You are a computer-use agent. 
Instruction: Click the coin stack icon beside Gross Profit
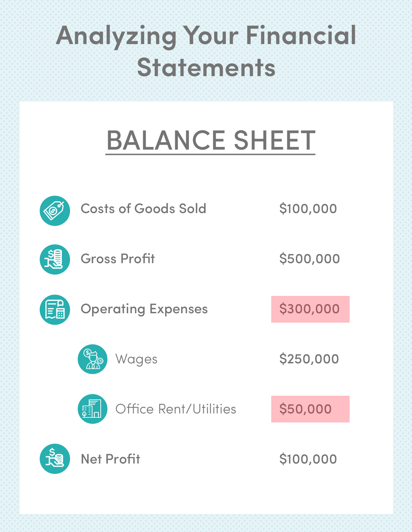(55, 259)
